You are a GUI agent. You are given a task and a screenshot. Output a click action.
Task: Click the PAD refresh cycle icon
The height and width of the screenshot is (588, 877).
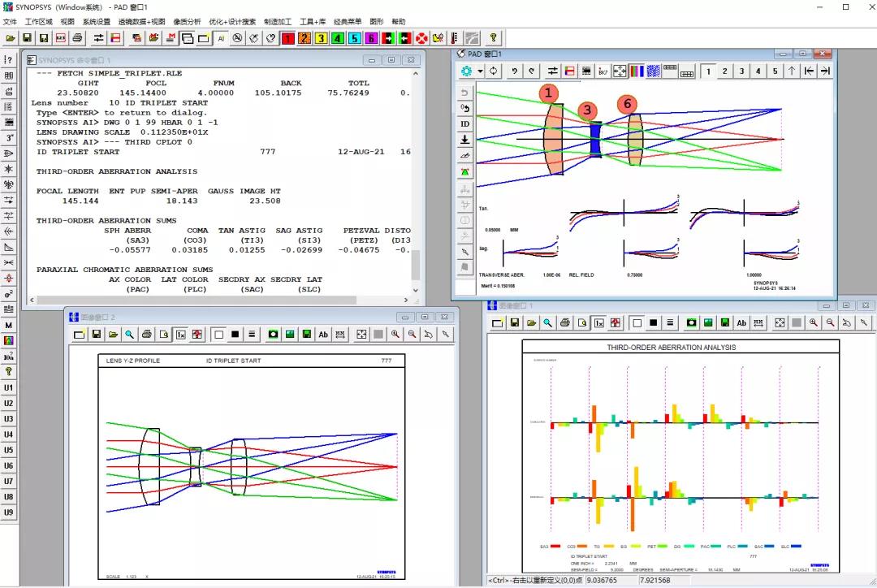point(494,71)
